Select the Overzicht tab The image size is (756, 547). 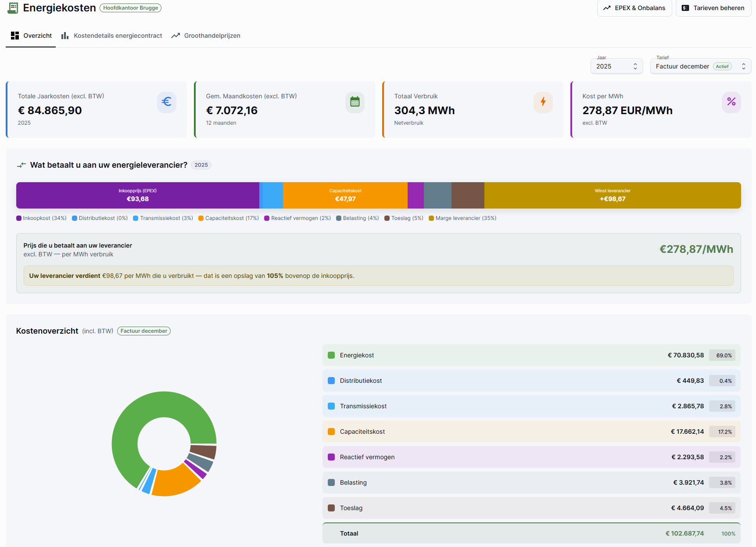coord(31,36)
